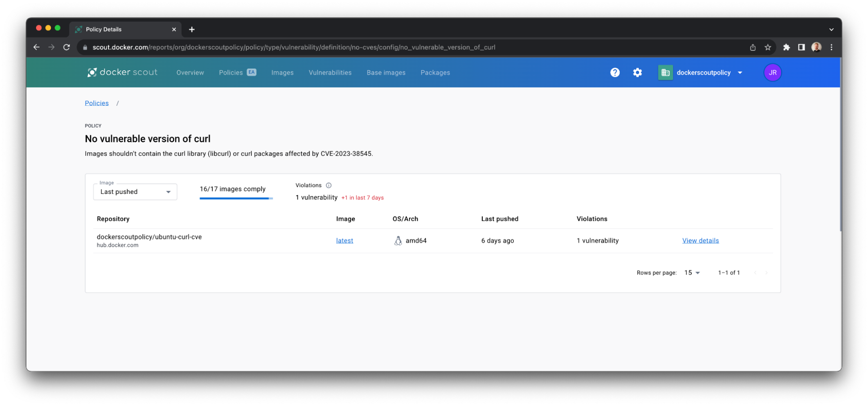Open settings via the gear icon
This screenshot has height=406, width=868.
click(x=637, y=72)
